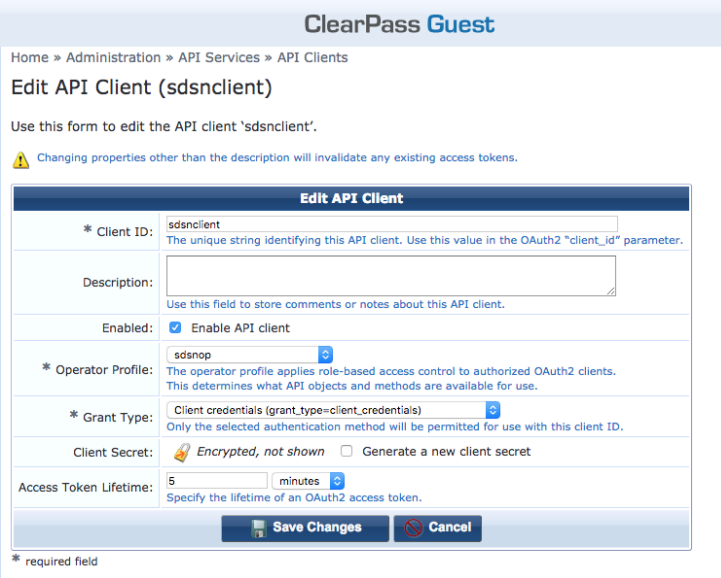Click the floppy disk save icon
The height and width of the screenshot is (578, 721).
(258, 528)
